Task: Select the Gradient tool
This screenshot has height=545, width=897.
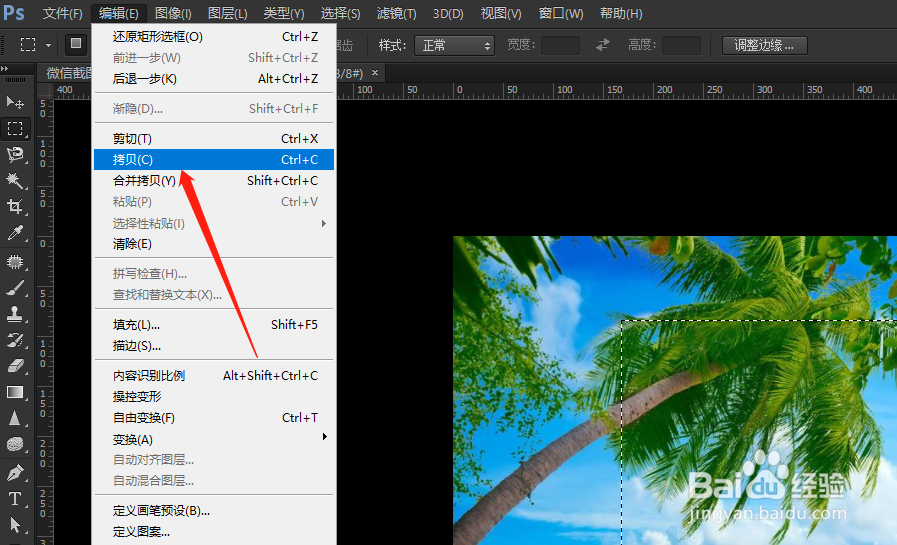Action: click(15, 392)
